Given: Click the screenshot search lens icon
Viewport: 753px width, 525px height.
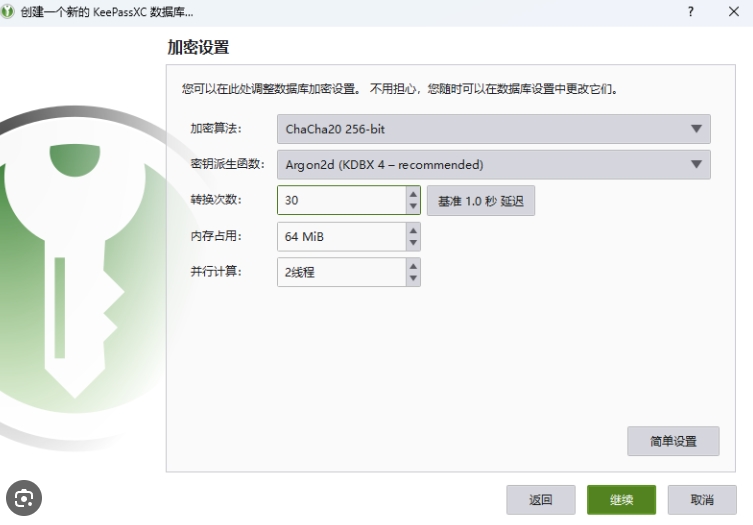Looking at the screenshot, I should 24,498.
